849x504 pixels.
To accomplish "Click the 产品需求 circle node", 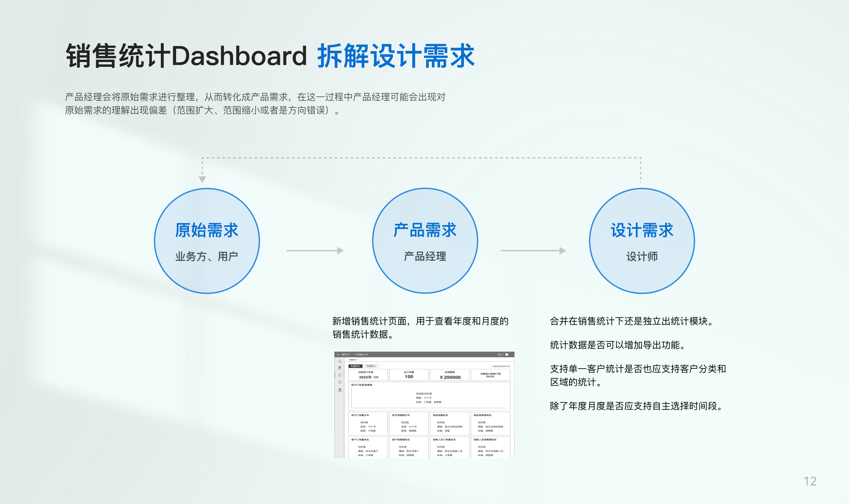I will (425, 241).
